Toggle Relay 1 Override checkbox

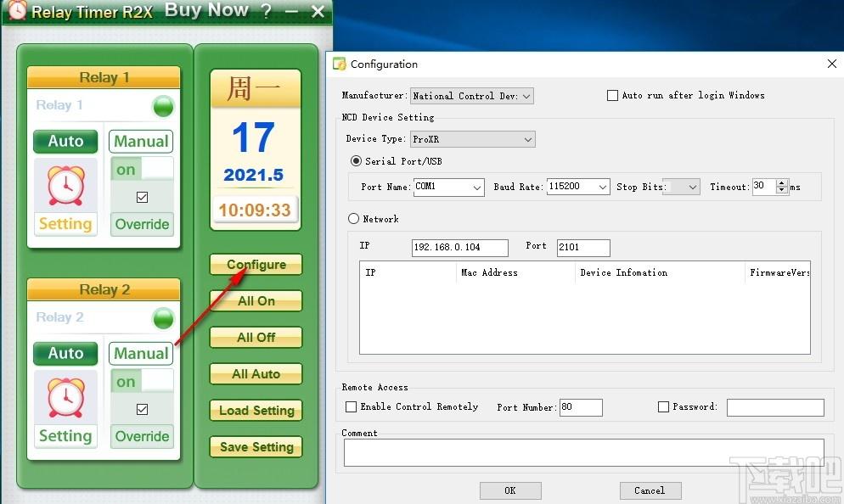(142, 197)
